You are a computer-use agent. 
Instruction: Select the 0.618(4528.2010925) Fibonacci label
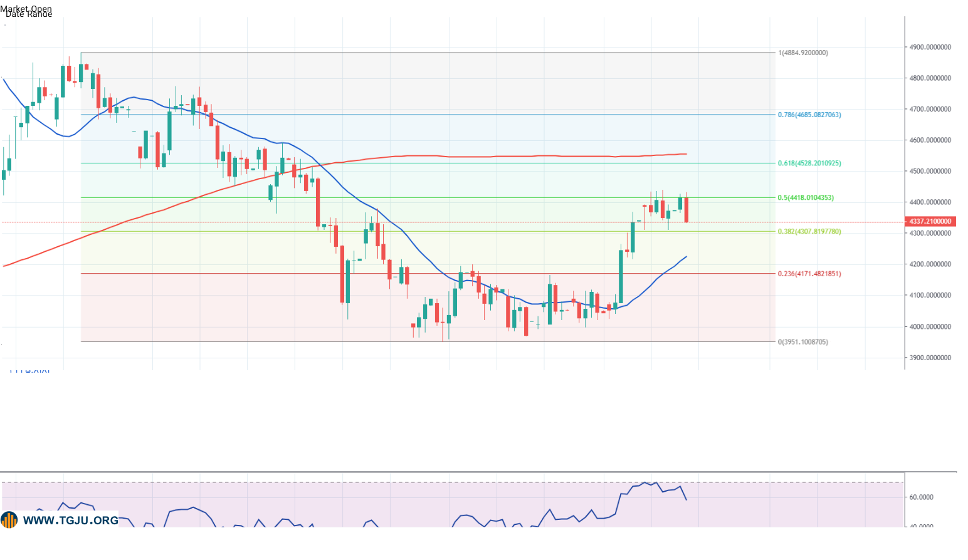point(809,163)
